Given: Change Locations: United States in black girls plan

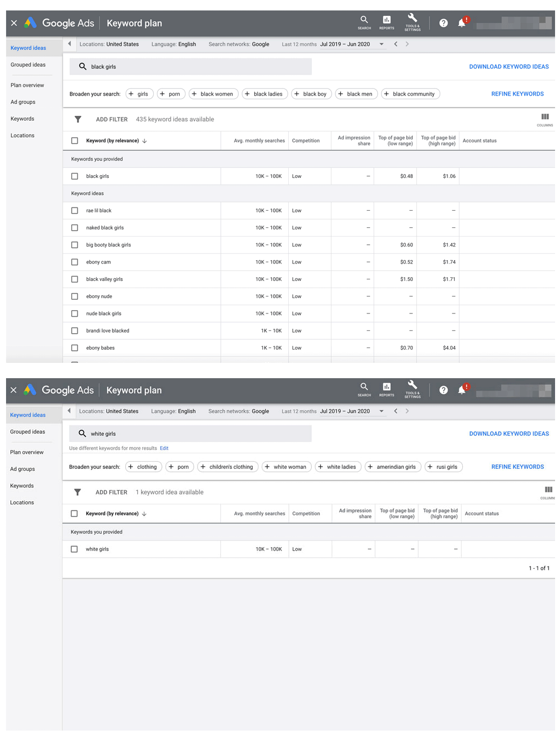Looking at the screenshot, I should (x=109, y=44).
